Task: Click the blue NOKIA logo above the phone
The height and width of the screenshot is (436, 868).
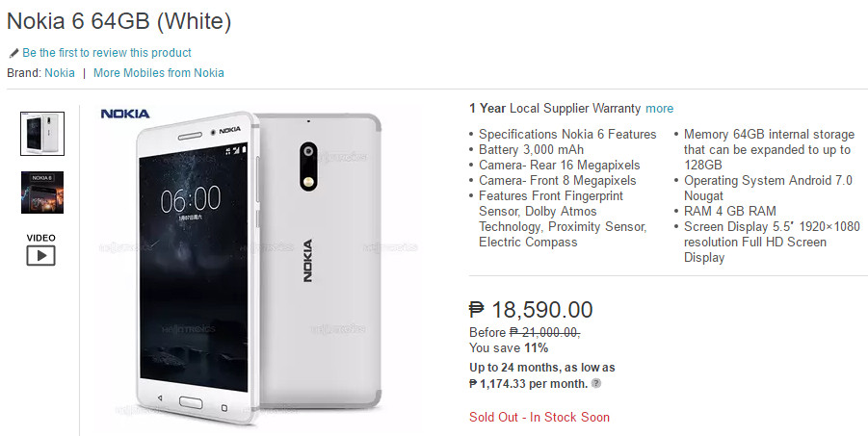Action: (125, 114)
